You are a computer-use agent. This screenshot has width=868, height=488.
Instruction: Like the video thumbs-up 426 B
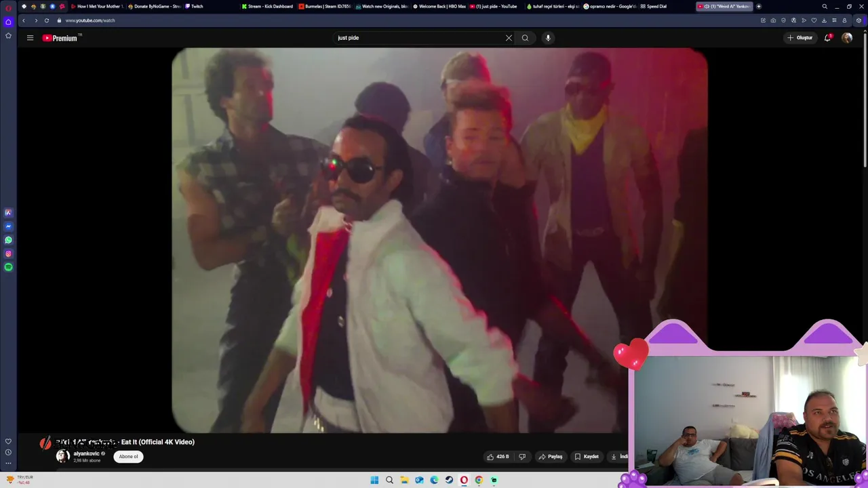pos(498,457)
